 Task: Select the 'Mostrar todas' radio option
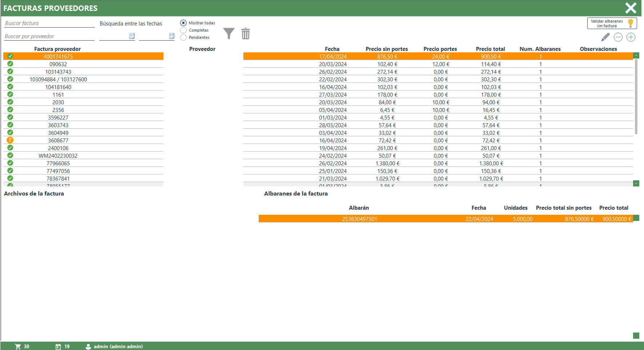[183, 23]
